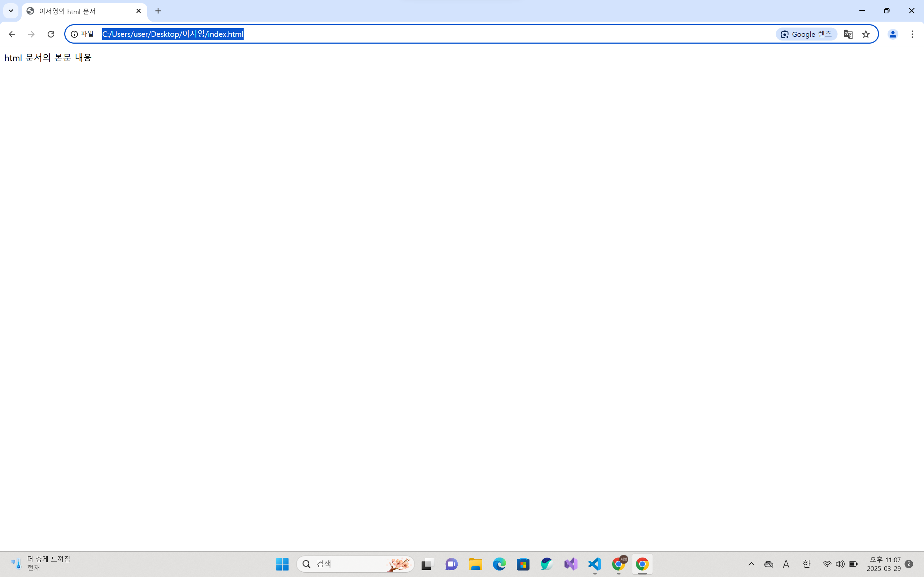Go back with the back arrow

pos(12,34)
